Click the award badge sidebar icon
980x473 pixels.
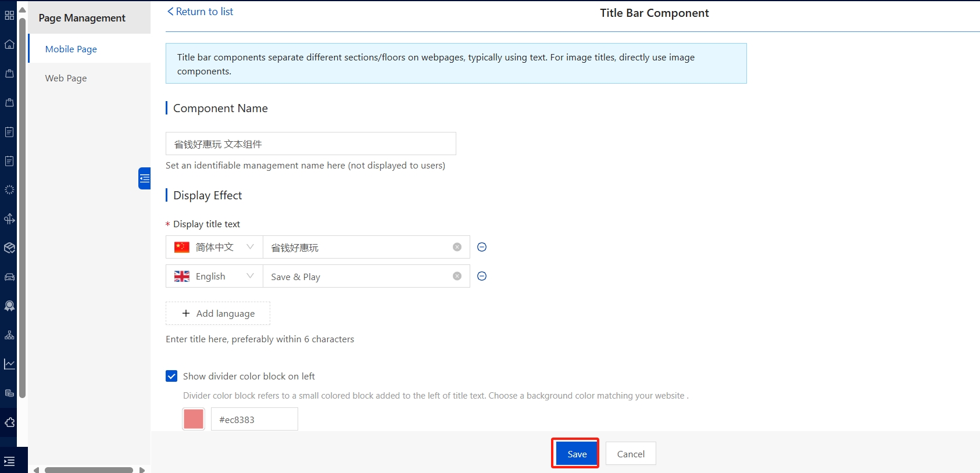pyautogui.click(x=9, y=306)
